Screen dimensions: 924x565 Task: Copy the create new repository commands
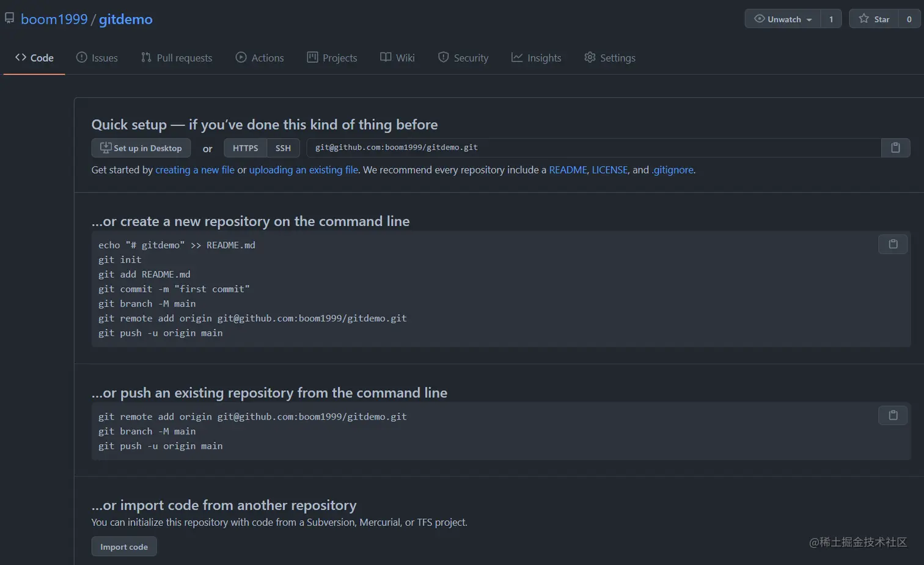pos(893,244)
